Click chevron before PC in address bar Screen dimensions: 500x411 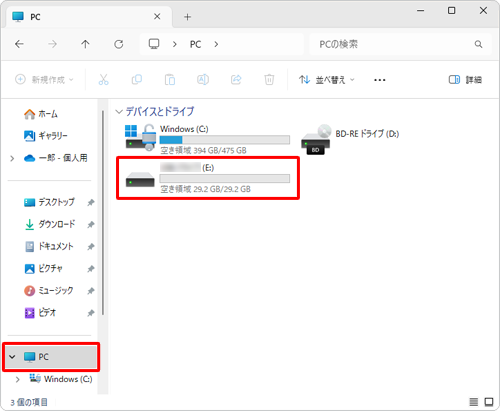(174, 44)
